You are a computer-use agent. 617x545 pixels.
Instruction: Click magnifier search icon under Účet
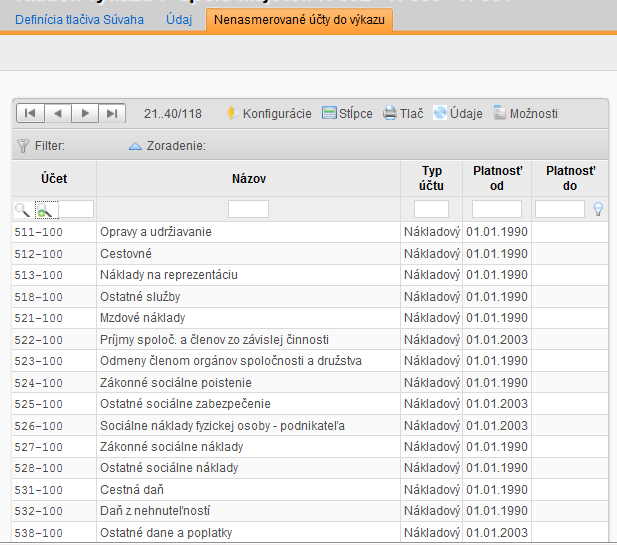pos(22,209)
